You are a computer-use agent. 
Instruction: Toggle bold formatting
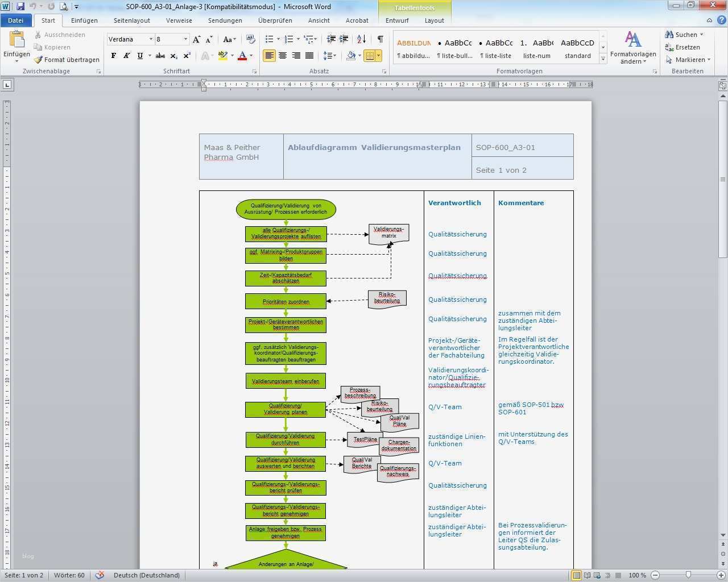coord(114,56)
